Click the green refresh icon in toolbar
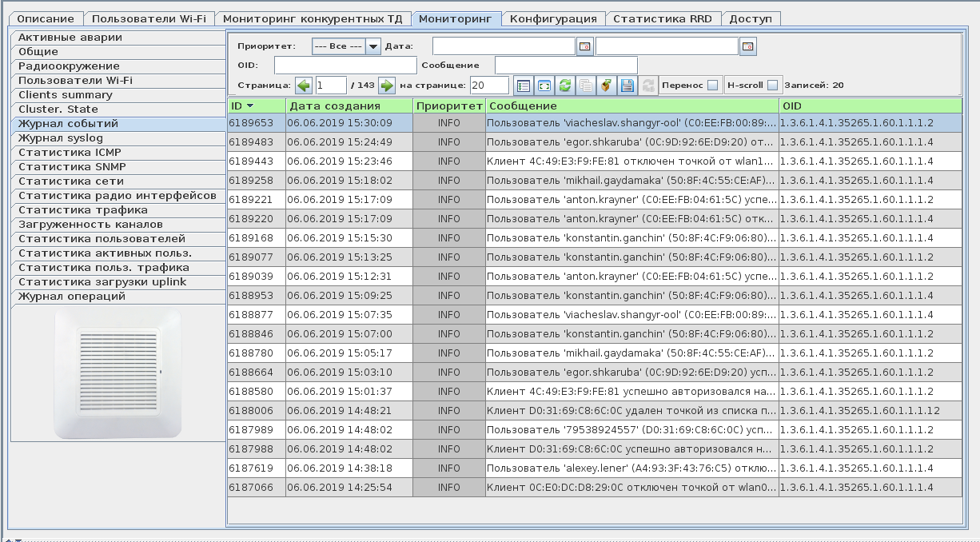The width and height of the screenshot is (980, 542). (x=565, y=86)
